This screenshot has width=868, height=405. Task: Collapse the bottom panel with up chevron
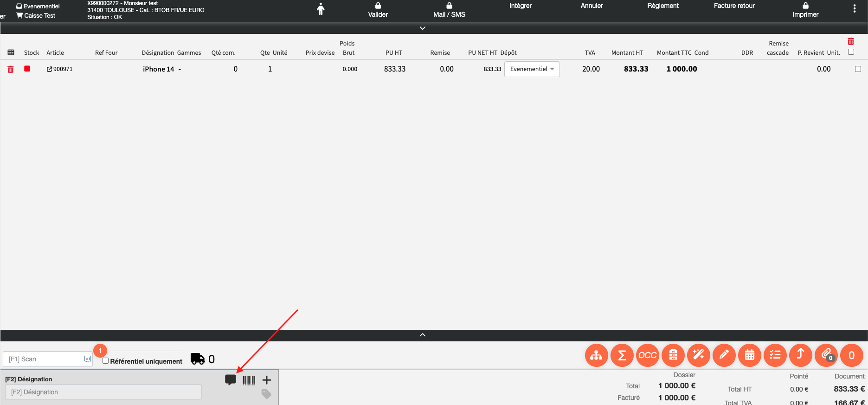click(x=422, y=335)
